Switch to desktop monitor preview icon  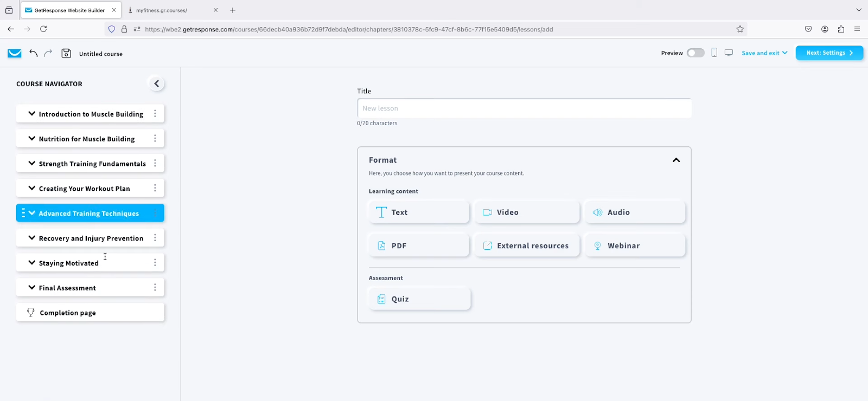tap(729, 53)
